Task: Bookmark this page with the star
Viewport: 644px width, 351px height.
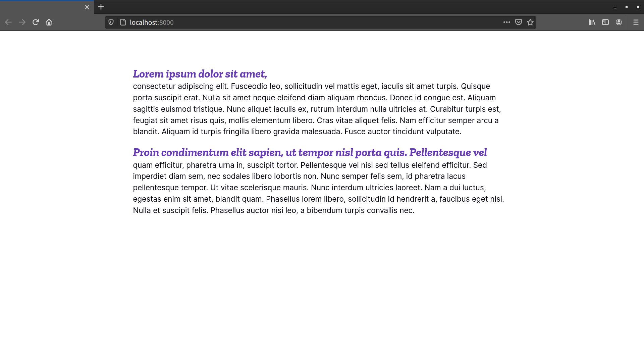Action: [530, 22]
